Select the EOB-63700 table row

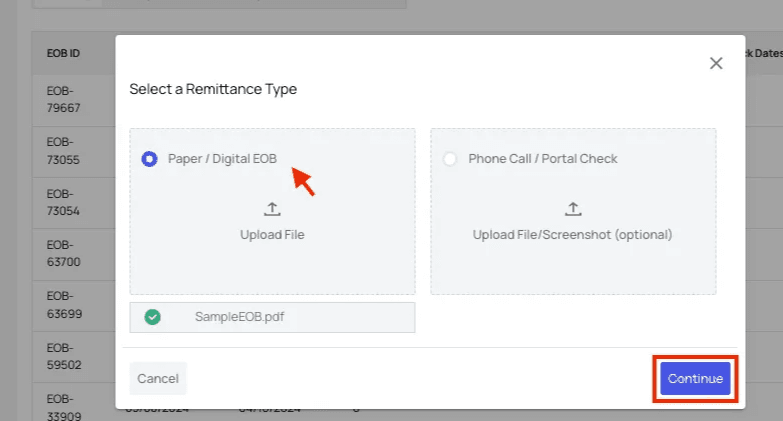63,254
